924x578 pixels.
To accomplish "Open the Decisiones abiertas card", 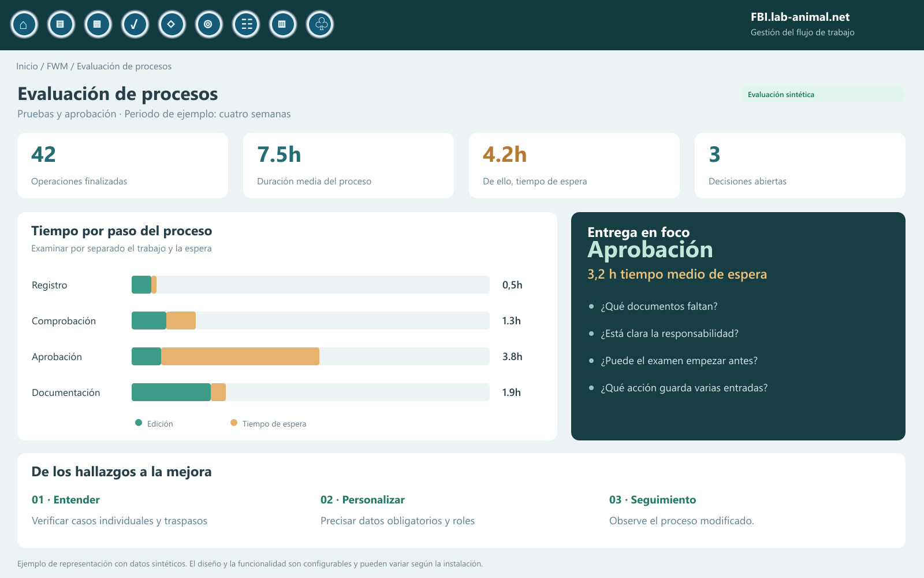I will point(800,165).
